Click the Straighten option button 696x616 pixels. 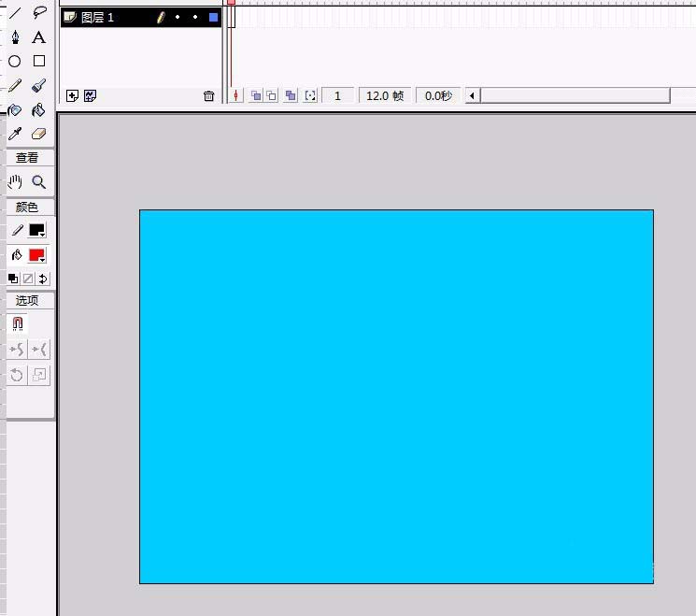click(x=40, y=350)
